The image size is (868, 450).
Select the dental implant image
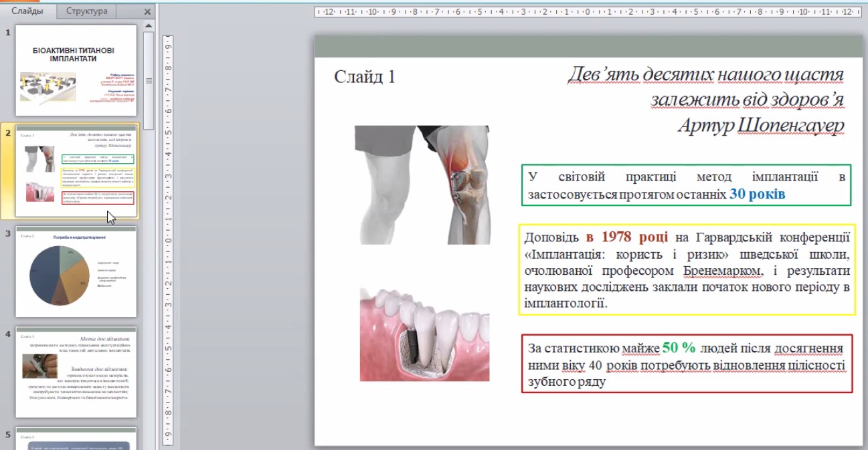click(x=424, y=334)
